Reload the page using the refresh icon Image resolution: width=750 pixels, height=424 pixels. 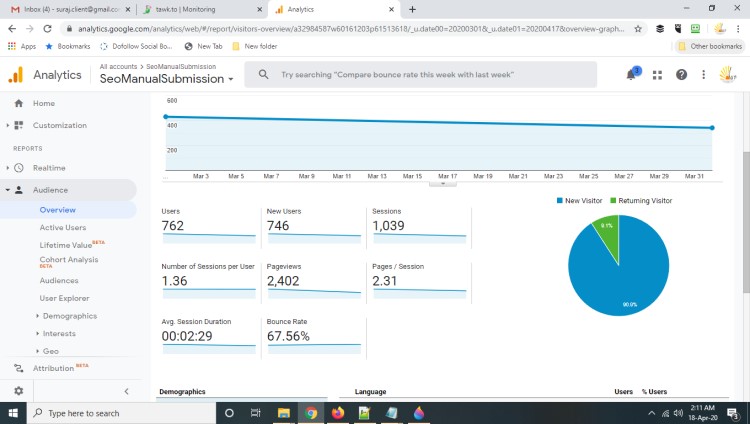click(46, 29)
